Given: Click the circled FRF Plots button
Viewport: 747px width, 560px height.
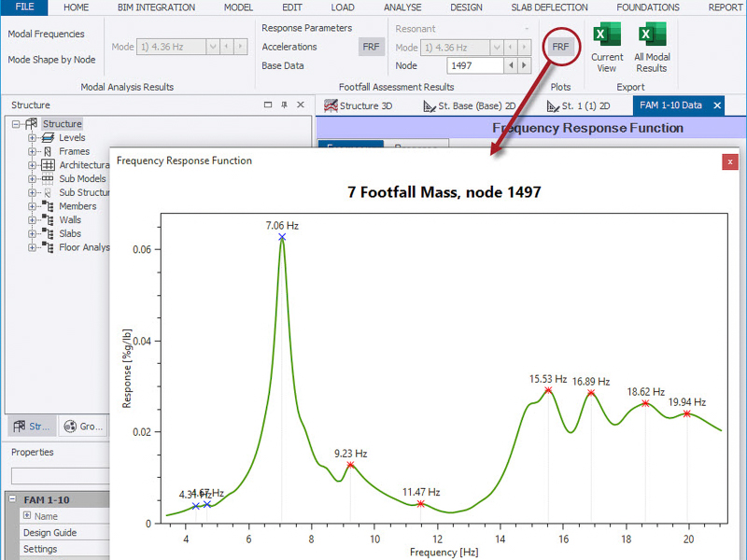Looking at the screenshot, I should (x=559, y=45).
